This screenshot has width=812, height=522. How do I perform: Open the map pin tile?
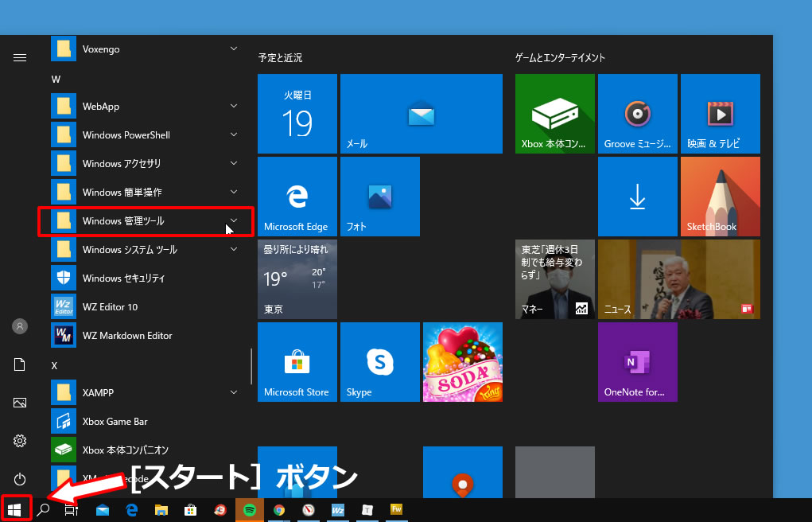(462, 472)
